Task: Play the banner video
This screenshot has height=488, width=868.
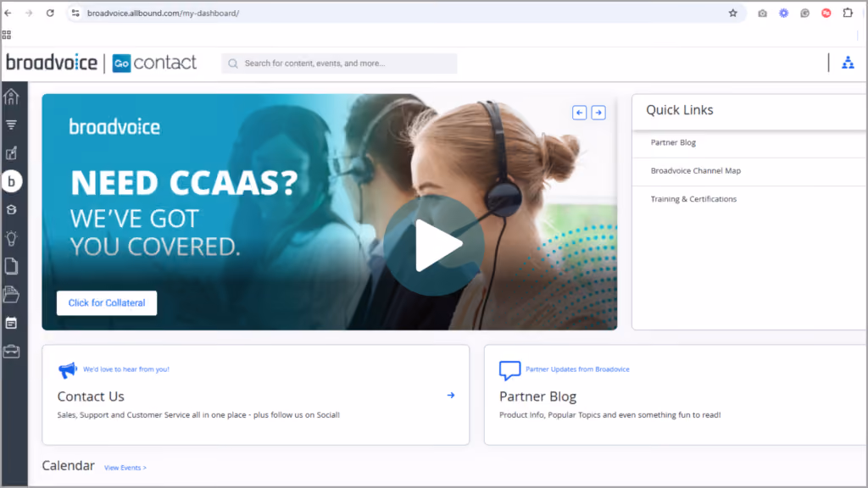Action: point(435,245)
